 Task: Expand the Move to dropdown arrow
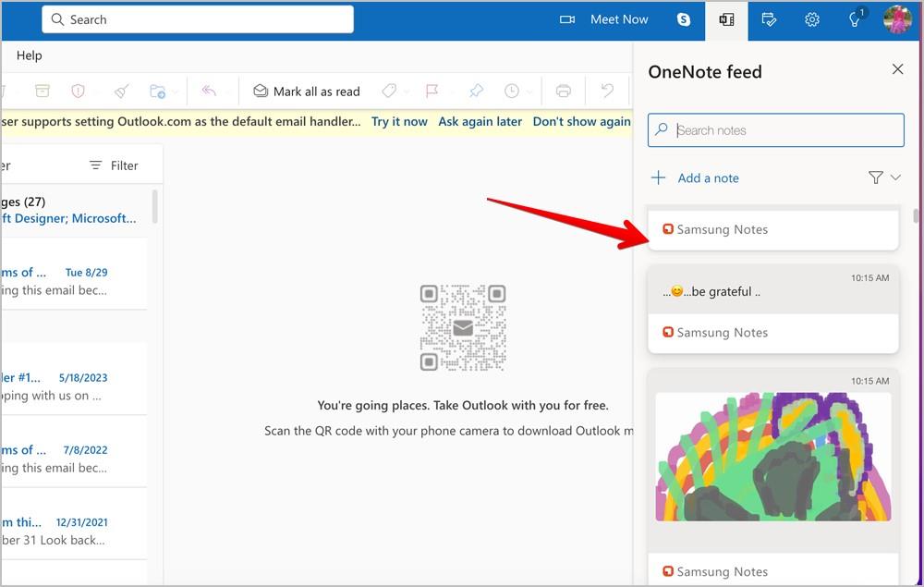point(175,92)
